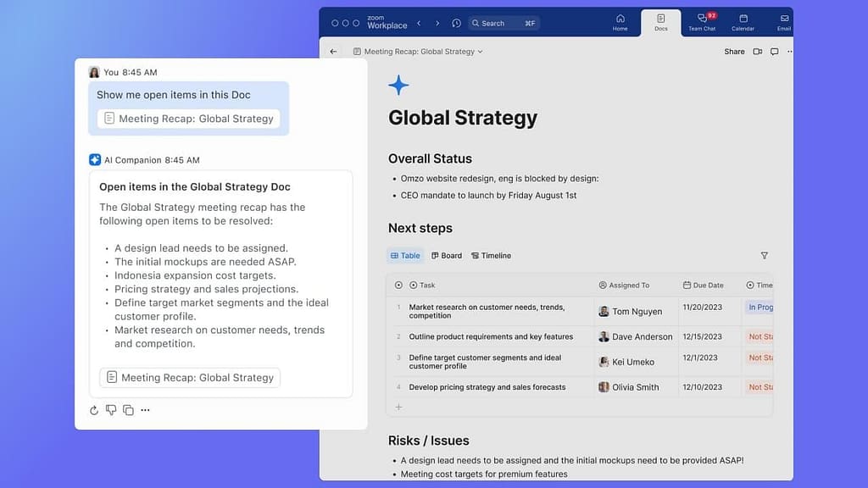Toggle the select-all circle in table header
Image resolution: width=868 pixels, height=488 pixels.
[398, 286]
